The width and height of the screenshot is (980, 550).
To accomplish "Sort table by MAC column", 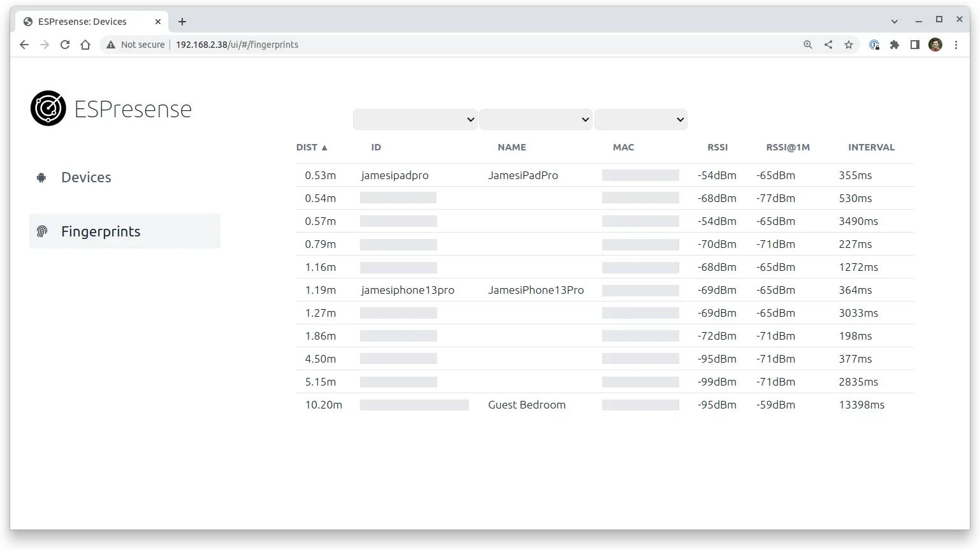I will click(x=623, y=147).
